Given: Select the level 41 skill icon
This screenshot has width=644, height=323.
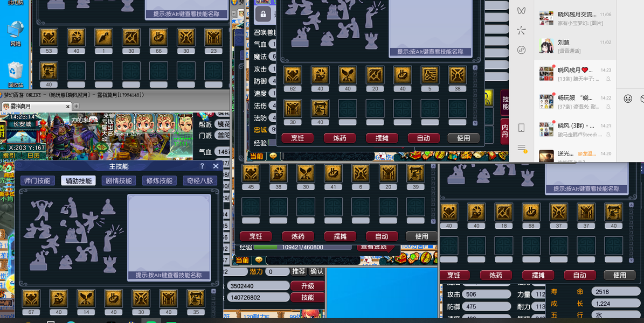Looking at the screenshot, I should [333, 173].
